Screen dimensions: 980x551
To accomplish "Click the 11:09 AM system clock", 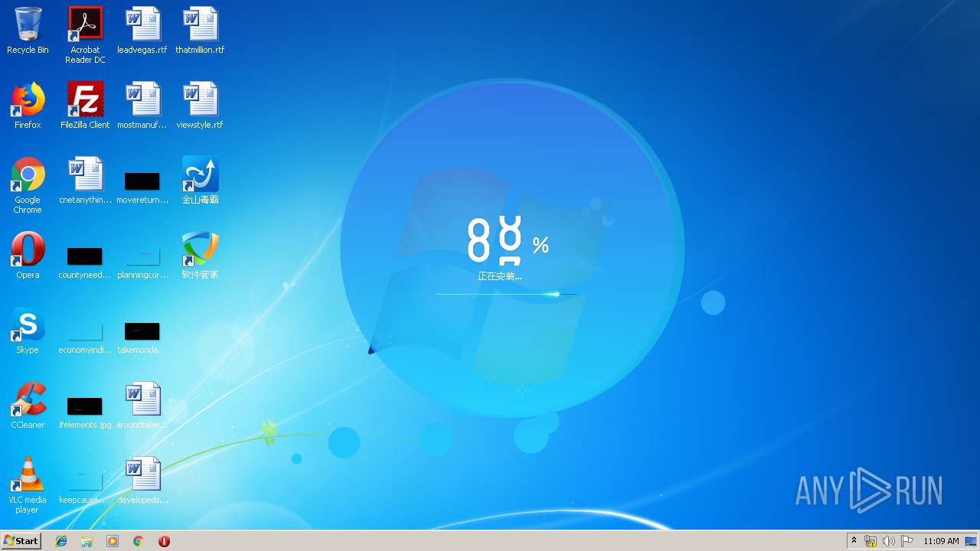I will (941, 541).
